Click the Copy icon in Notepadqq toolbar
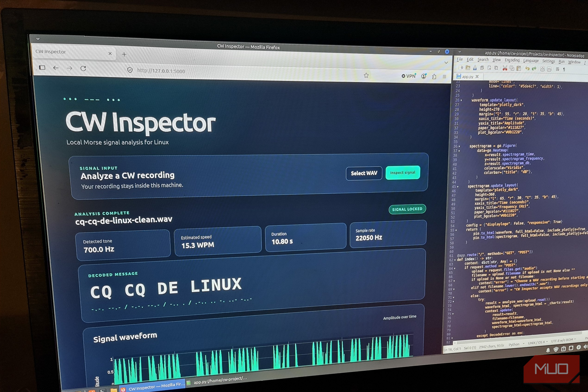 pos(512,68)
